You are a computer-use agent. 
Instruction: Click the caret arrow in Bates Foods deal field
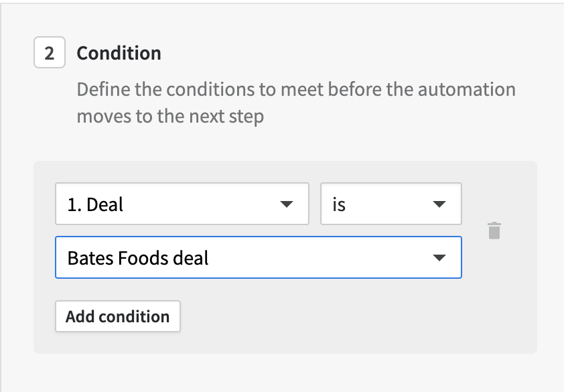(439, 257)
